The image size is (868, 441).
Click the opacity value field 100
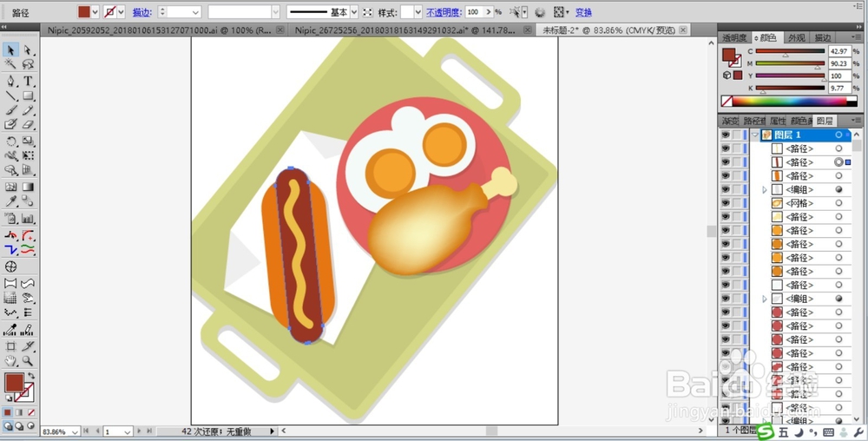[475, 11]
